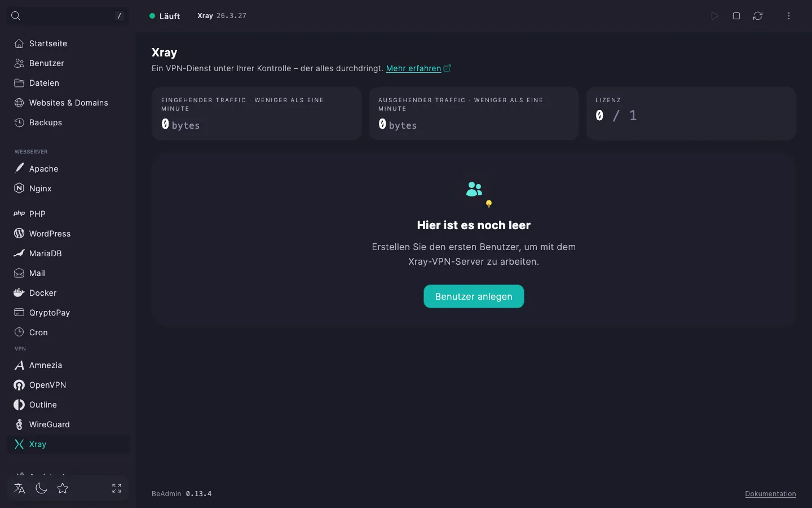Click the Outline half-circle icon
This screenshot has width=812, height=508.
click(19, 405)
